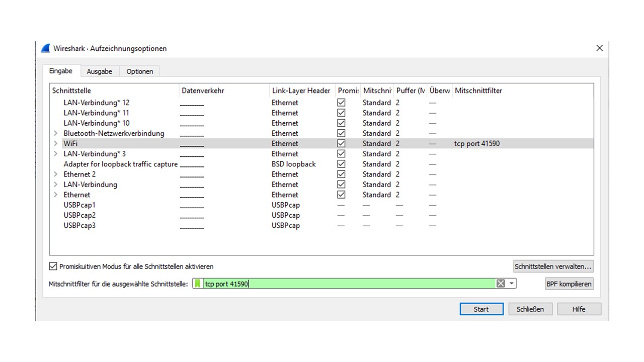Click the green bookmark icon in the filter field
The width and height of the screenshot is (644, 362).
pos(198,284)
